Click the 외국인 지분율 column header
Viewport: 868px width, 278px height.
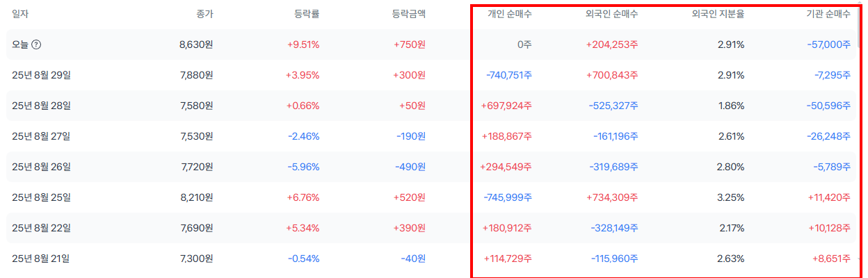[718, 14]
